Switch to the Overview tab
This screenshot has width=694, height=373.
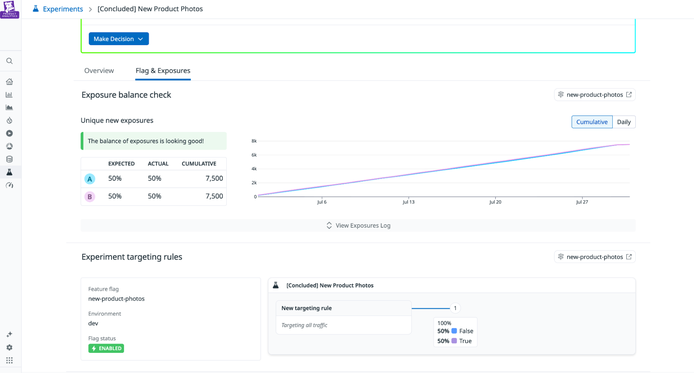[99, 70]
